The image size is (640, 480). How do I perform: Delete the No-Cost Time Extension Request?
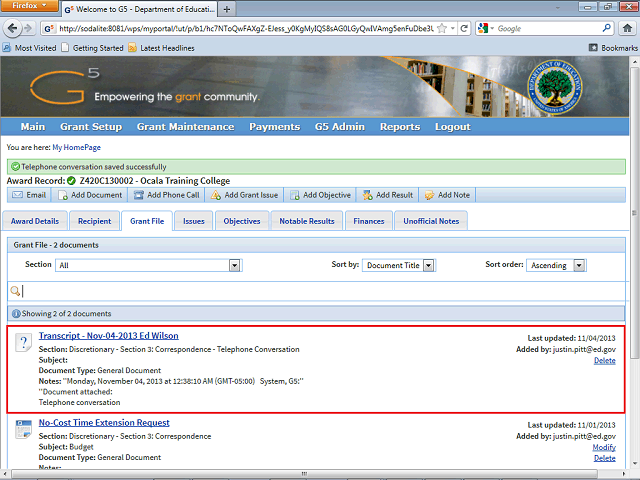point(604,458)
